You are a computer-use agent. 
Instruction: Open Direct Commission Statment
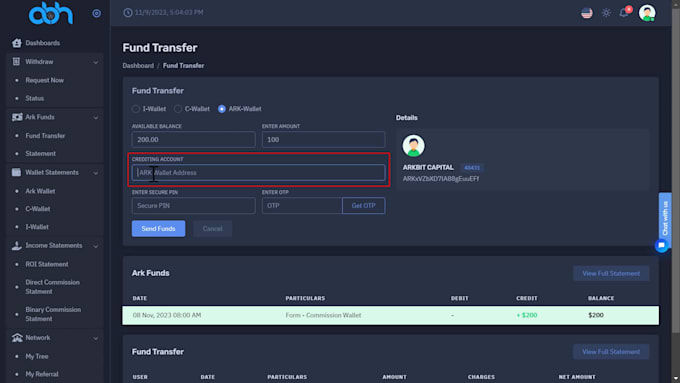52,287
